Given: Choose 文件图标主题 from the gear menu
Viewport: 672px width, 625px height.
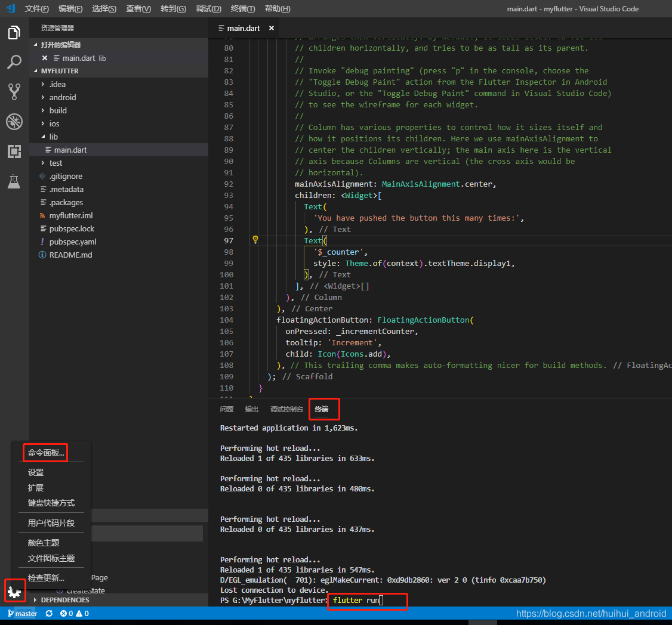Looking at the screenshot, I should coord(51,558).
